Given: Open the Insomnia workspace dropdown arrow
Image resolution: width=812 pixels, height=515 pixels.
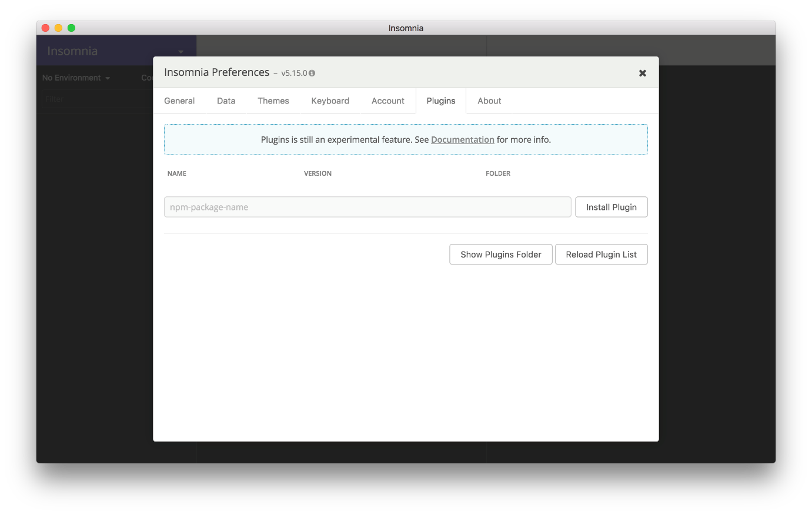Looking at the screenshot, I should (181, 52).
